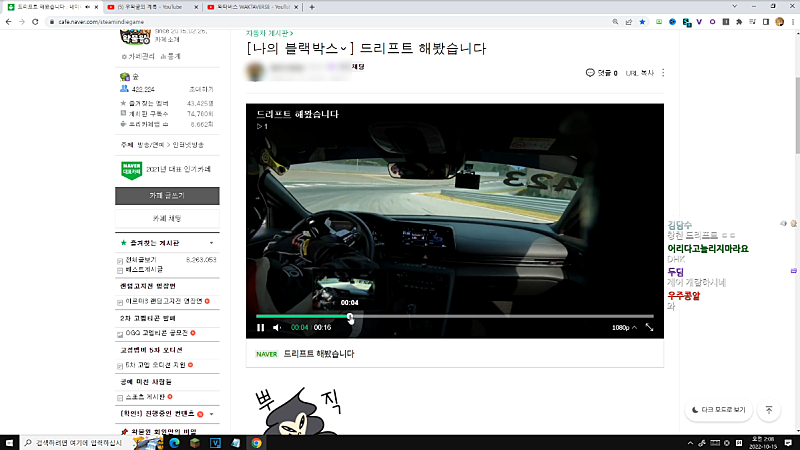Image resolution: width=800 pixels, height=450 pixels.
Task: Collapse the 즐겨찾는 게시판 section arrow
Action: (211, 243)
